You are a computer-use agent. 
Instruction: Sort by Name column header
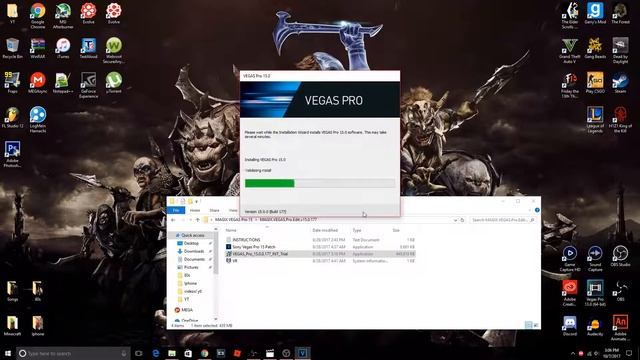click(231, 230)
